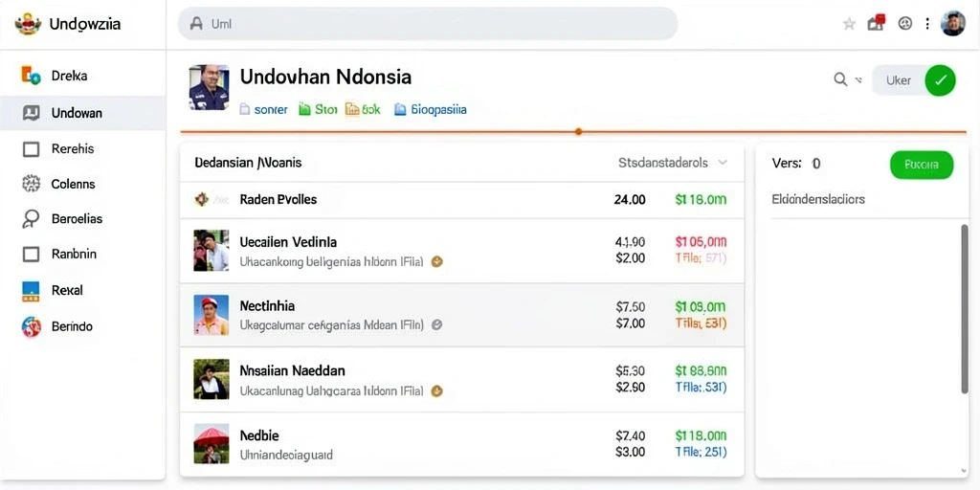
Task: Toggle the badge icon on Uecaiien Vedinla row
Action: tap(437, 262)
